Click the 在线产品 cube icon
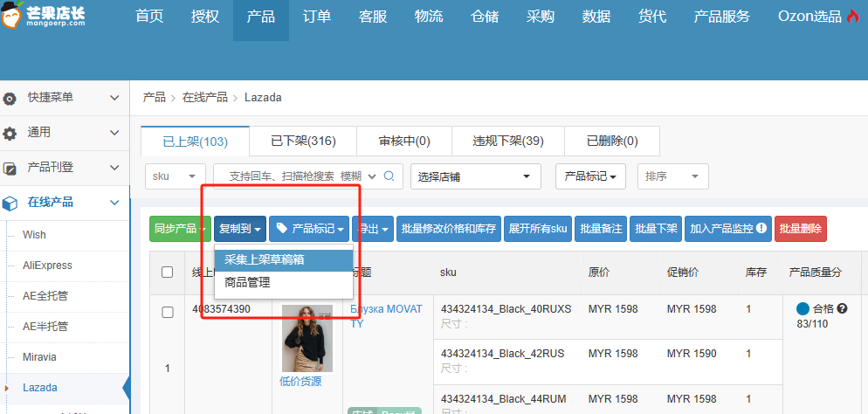Viewport: 868px width, 414px height. coord(10,204)
